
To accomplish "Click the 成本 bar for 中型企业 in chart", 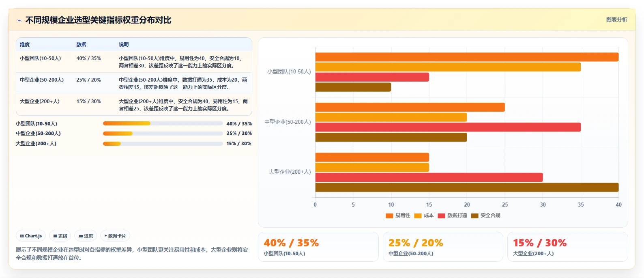I will pyautogui.click(x=391, y=117).
